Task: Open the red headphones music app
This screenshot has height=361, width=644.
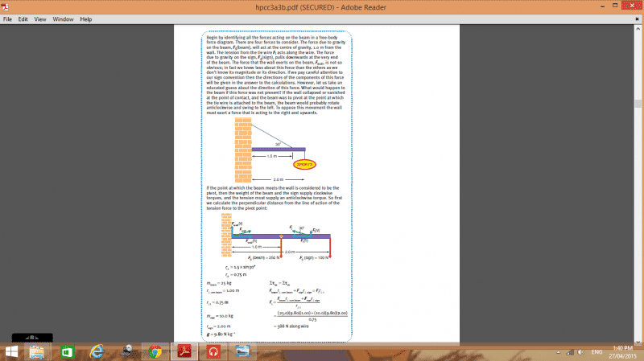Action: 213,352
